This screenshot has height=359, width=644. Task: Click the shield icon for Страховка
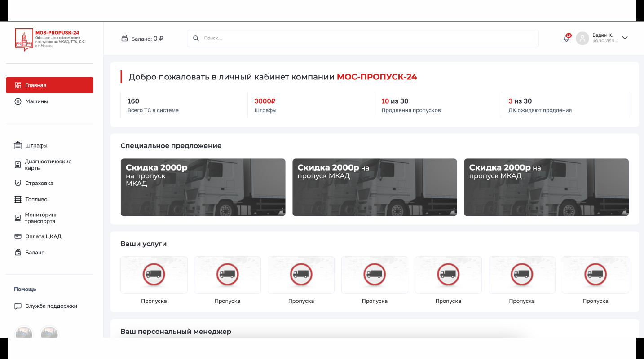pyautogui.click(x=18, y=183)
